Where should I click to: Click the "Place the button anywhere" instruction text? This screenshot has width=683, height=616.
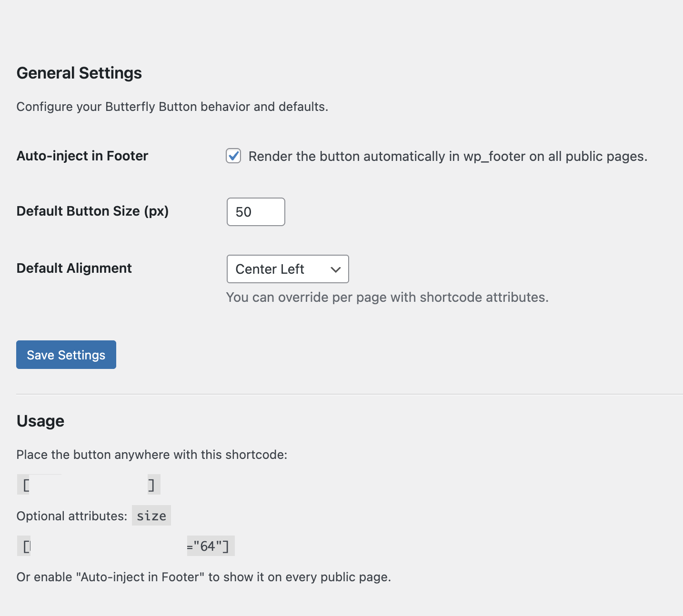[x=152, y=455]
